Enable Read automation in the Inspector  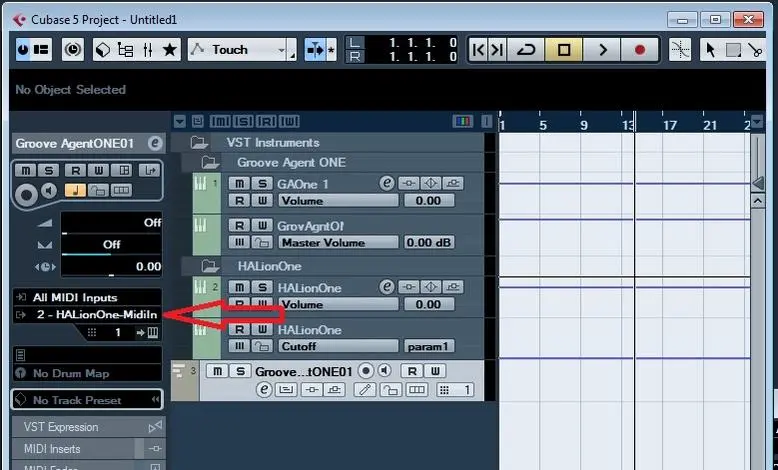[75, 170]
